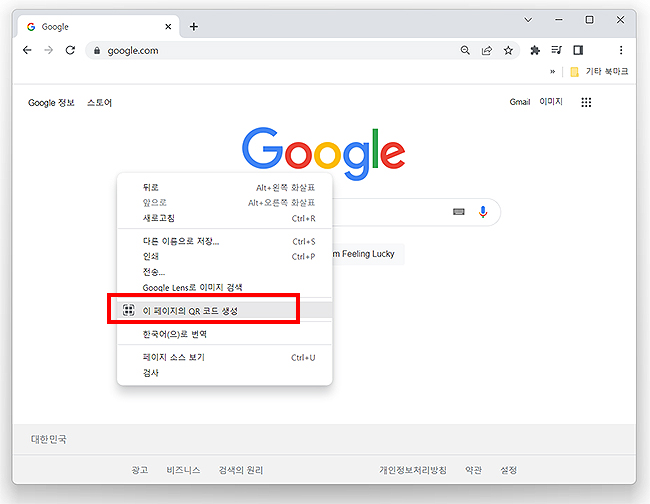
Task: Bookmark page with the star icon
Action: pyautogui.click(x=508, y=50)
